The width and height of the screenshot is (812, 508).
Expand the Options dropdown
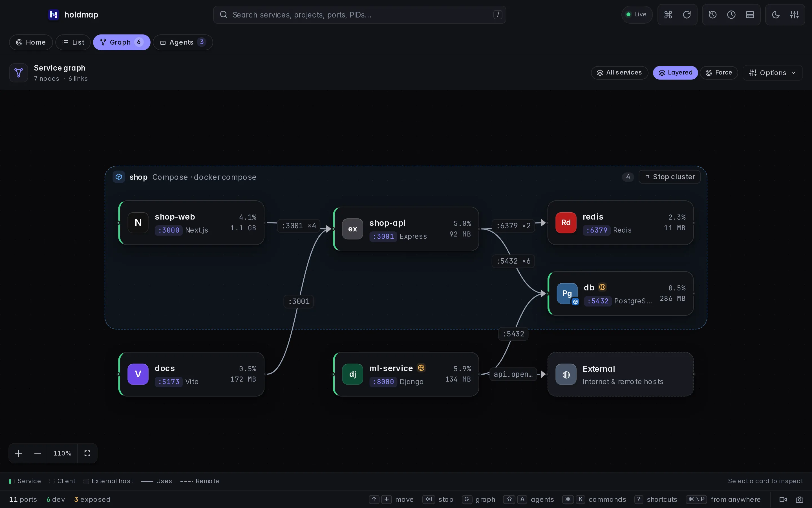(x=773, y=73)
